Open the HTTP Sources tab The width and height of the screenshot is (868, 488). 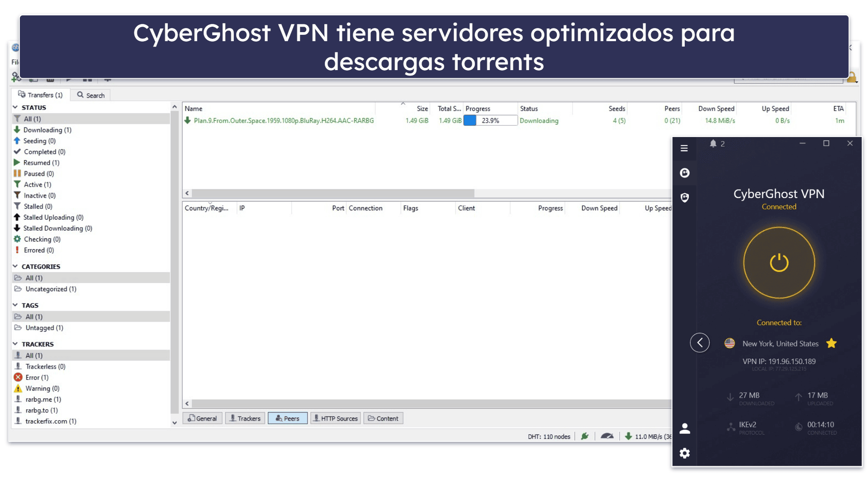pos(335,418)
